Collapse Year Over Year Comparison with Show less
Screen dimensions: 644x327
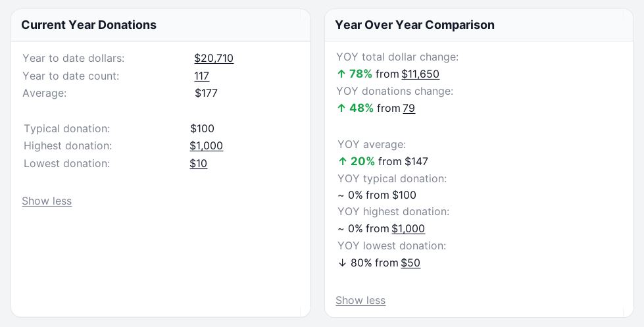tap(360, 300)
